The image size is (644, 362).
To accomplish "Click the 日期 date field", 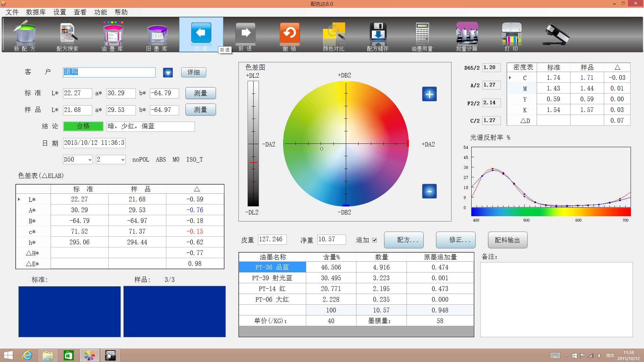I will tap(94, 143).
